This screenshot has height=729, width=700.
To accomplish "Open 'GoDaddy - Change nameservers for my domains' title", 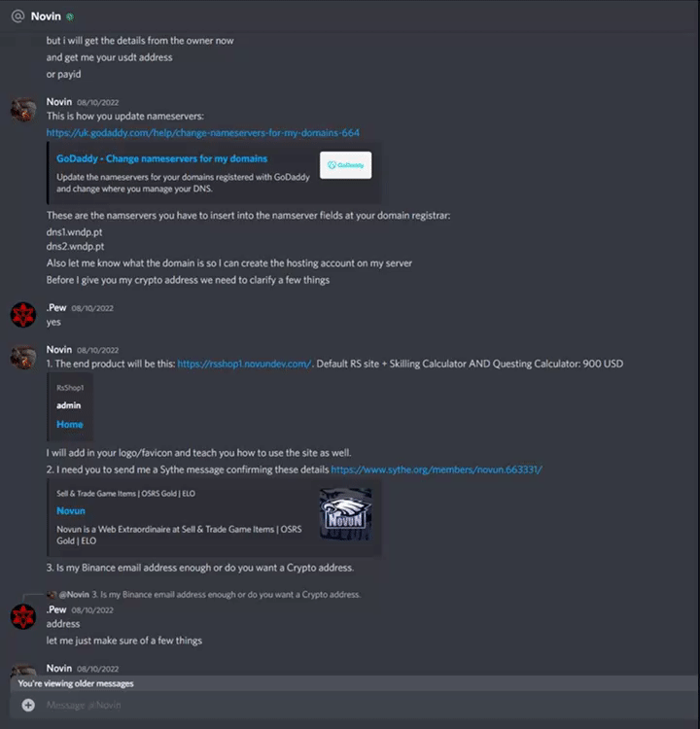I will [161, 158].
